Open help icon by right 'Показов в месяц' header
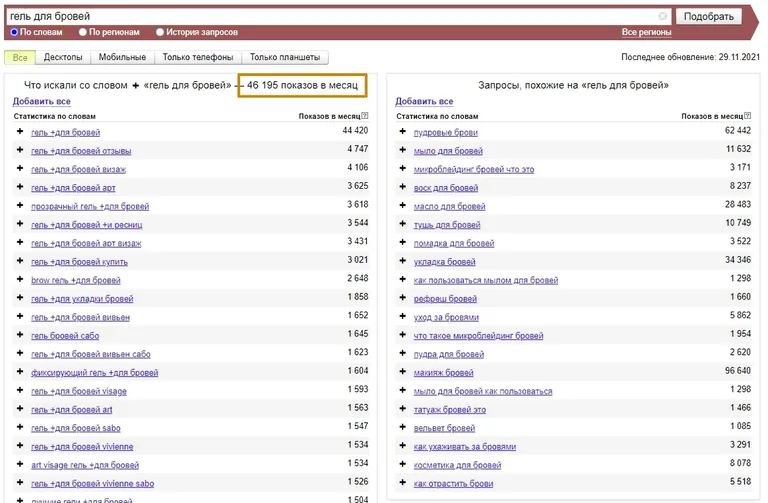Image resolution: width=768 pixels, height=503 pixels. (x=748, y=117)
